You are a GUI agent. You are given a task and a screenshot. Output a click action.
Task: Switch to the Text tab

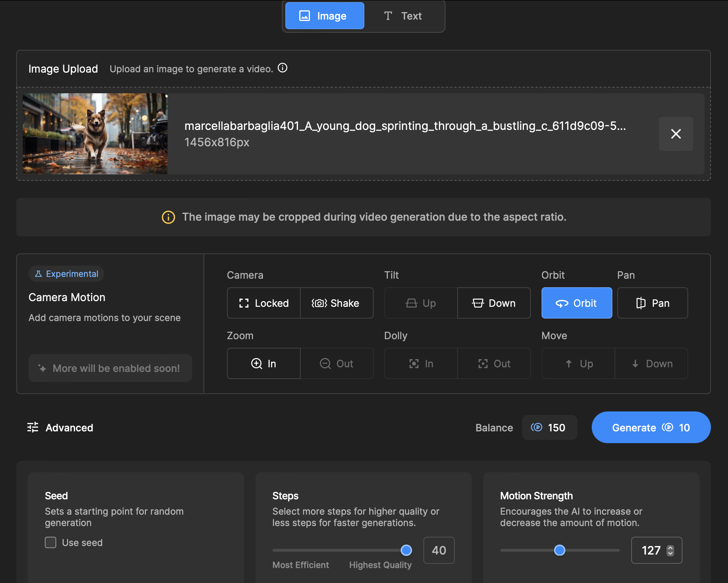coord(403,16)
